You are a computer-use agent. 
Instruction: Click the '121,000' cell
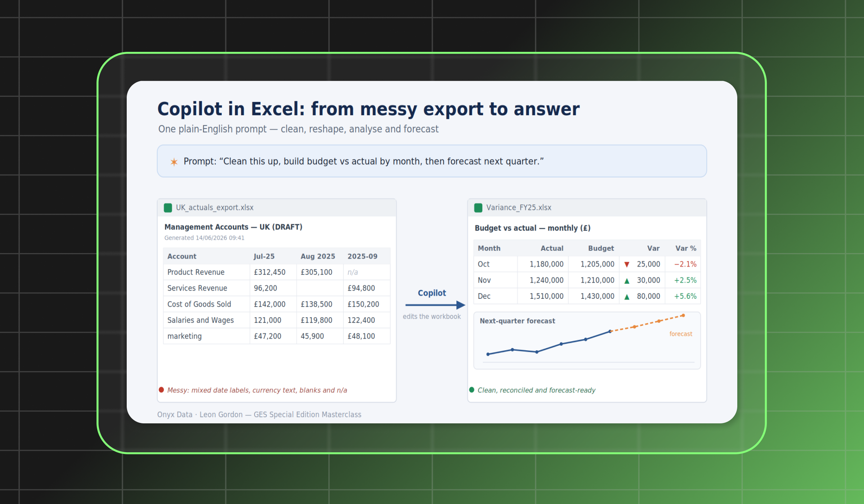click(x=273, y=320)
